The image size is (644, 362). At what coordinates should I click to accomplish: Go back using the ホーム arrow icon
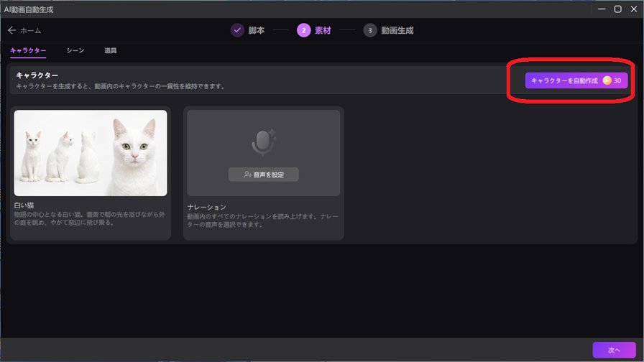coord(11,30)
